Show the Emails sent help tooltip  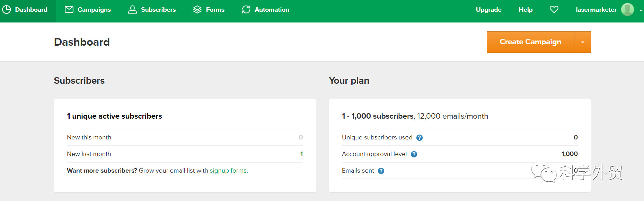pyautogui.click(x=381, y=171)
